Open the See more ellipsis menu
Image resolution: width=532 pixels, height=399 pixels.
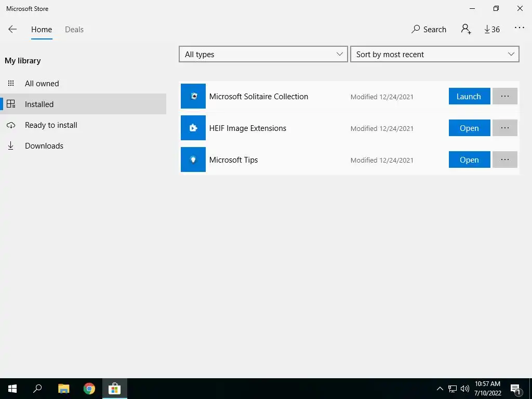point(519,28)
